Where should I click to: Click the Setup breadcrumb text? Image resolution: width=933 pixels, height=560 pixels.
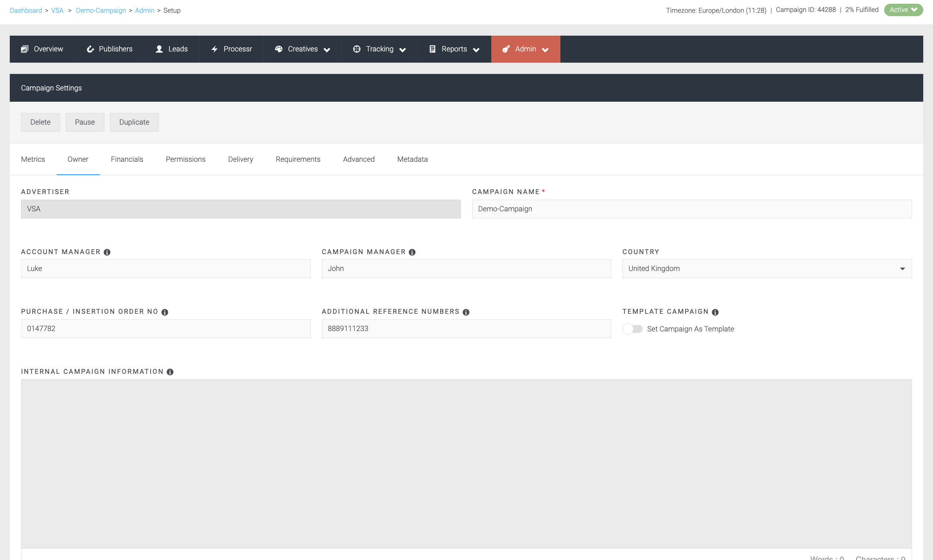click(x=172, y=11)
